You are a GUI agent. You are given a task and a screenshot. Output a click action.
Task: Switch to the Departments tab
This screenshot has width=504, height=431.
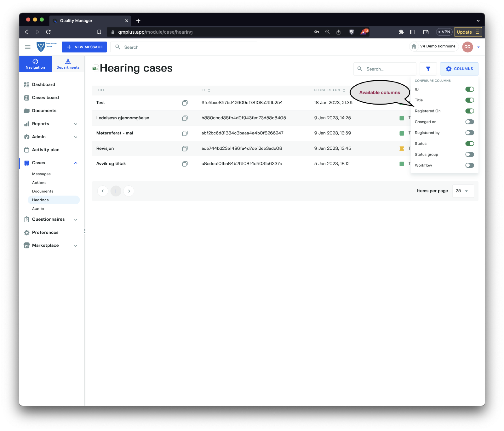tap(68, 64)
